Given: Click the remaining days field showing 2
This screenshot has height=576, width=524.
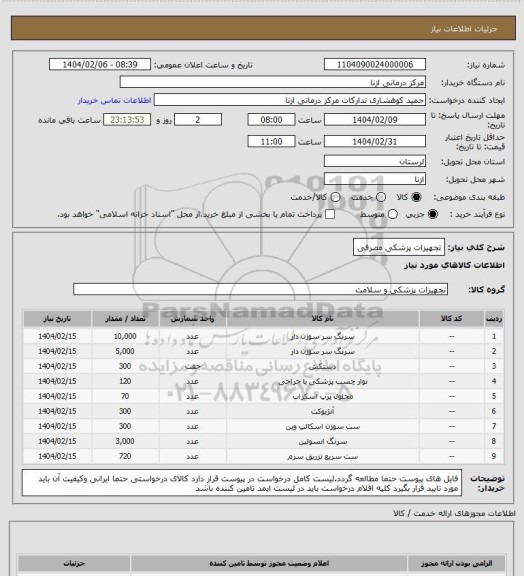Looking at the screenshot, I should [198, 120].
